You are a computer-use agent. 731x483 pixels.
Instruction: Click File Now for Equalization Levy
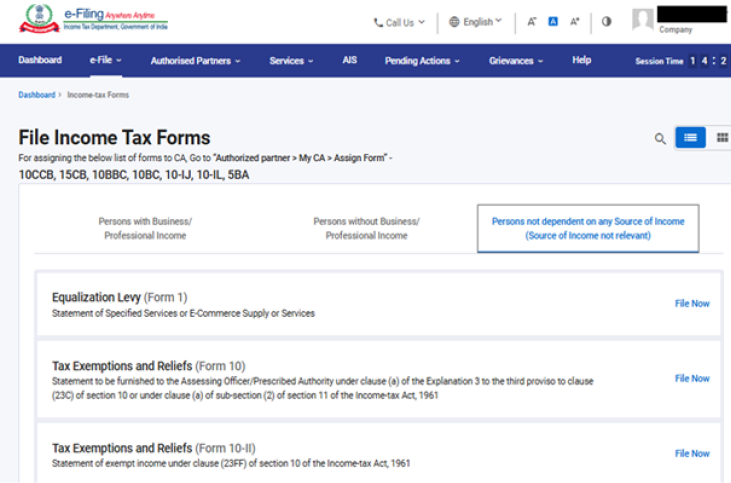click(692, 304)
